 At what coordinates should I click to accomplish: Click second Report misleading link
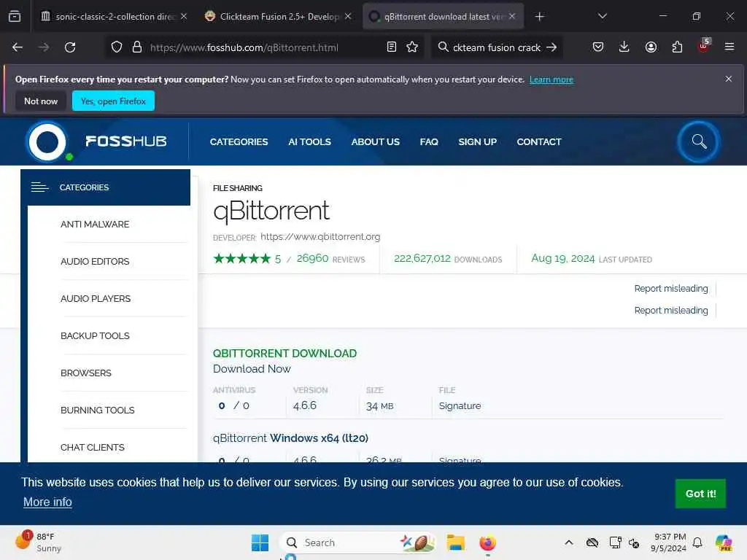coord(671,311)
